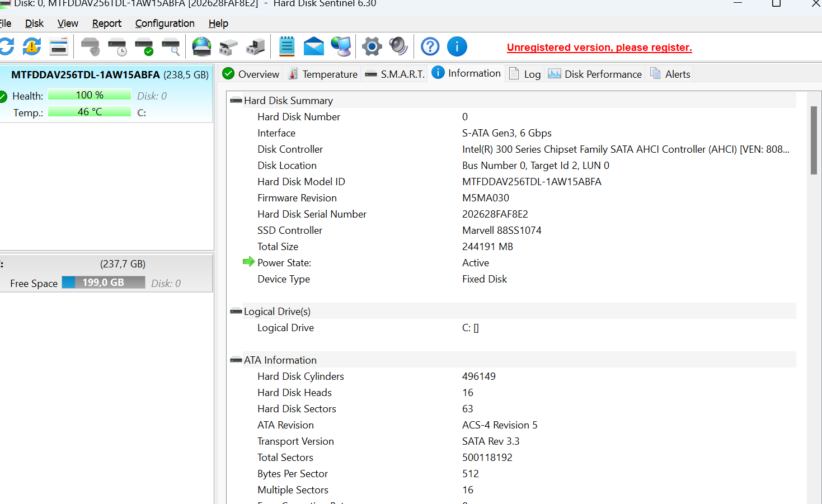Click the disk with green checkmark icon
Viewport: 822px width, 504px height.
coord(144,46)
